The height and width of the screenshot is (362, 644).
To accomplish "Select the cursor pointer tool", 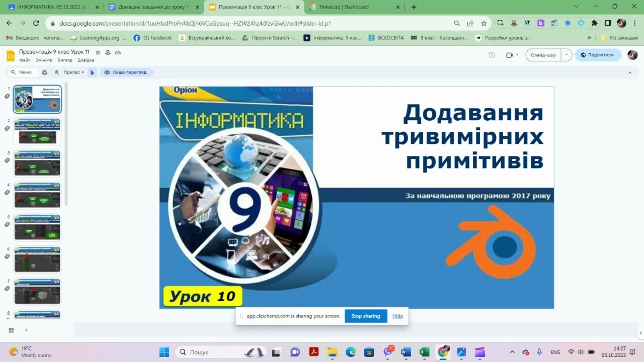I will (92, 72).
